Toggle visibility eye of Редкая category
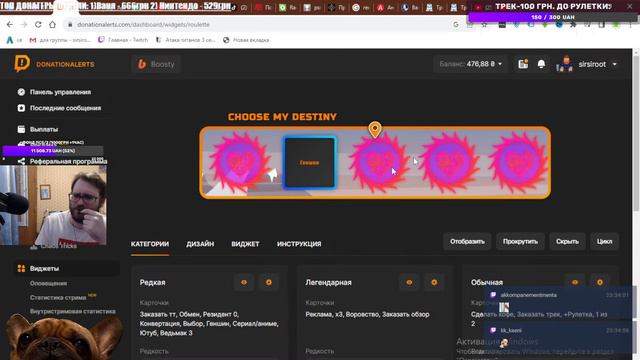Image resolution: width=640 pixels, height=360 pixels. 244,282
